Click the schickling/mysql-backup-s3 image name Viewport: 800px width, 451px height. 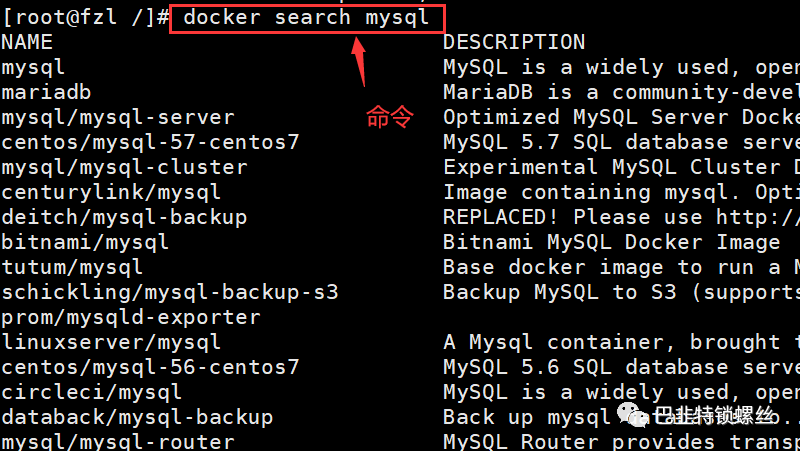(x=170, y=292)
